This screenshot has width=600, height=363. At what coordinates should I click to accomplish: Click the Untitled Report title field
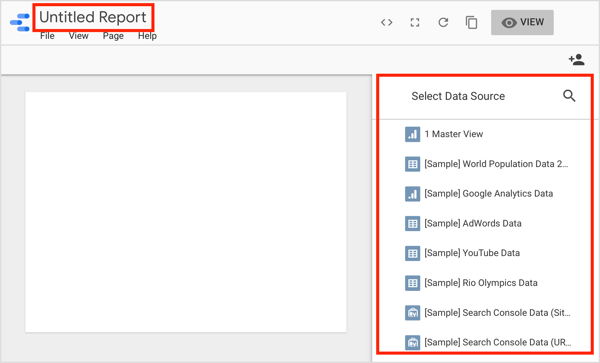(93, 17)
